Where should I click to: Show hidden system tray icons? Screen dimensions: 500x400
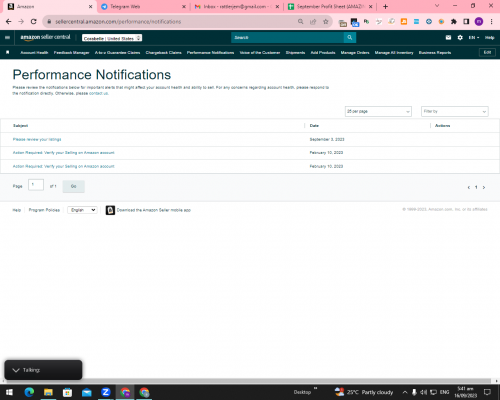tap(405, 392)
